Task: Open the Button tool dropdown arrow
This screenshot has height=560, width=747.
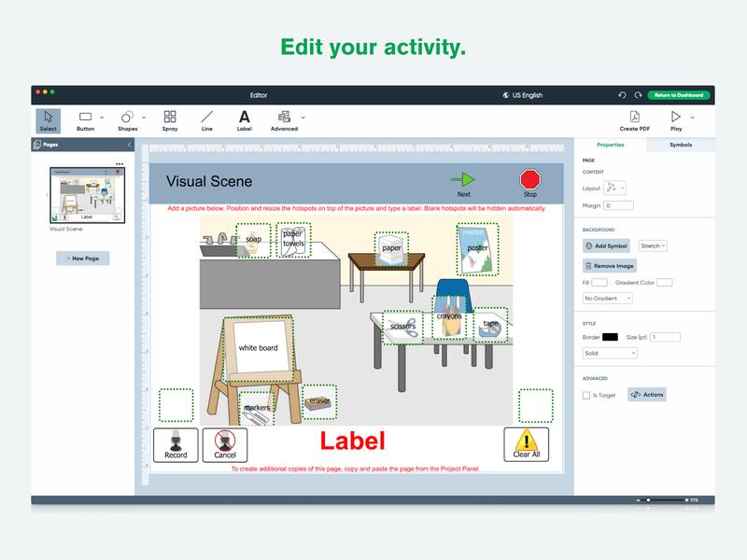Action: pyautogui.click(x=102, y=118)
